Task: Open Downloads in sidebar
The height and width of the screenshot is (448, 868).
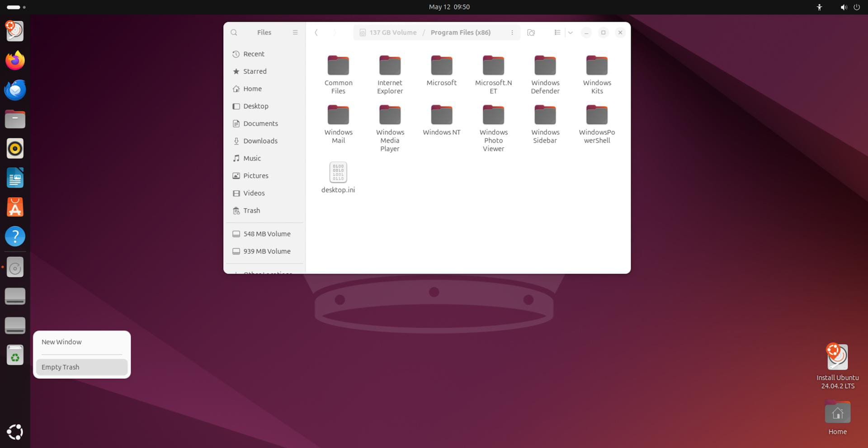Action: [x=264, y=141]
